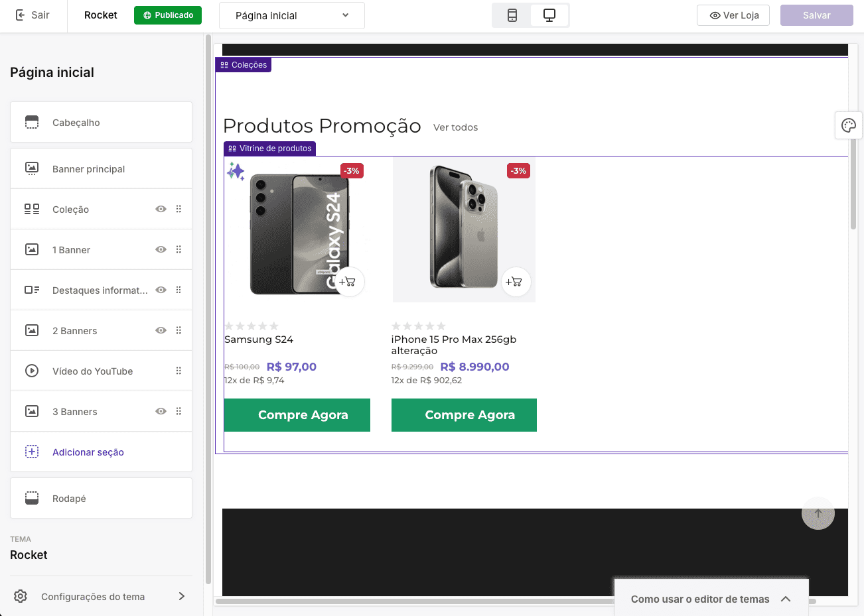
Task: Add iPhone 15 Pro Max to cart icon
Action: pos(515,282)
